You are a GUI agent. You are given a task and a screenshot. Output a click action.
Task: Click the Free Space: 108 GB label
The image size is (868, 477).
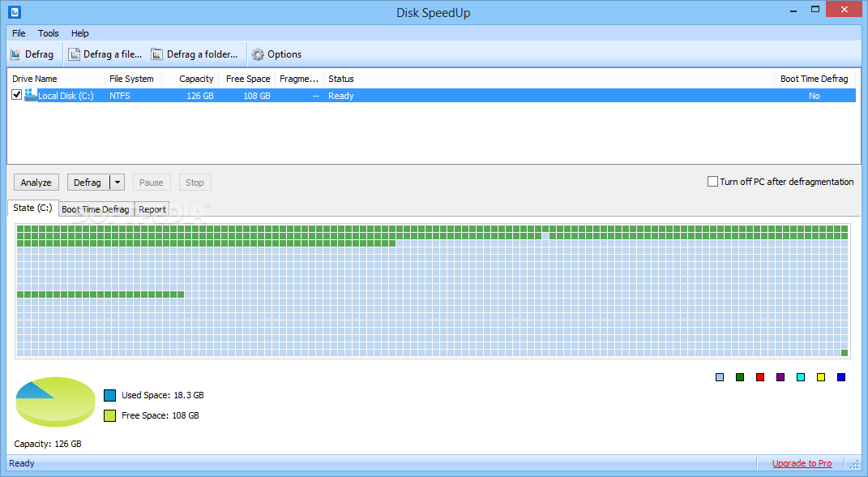tap(160, 415)
